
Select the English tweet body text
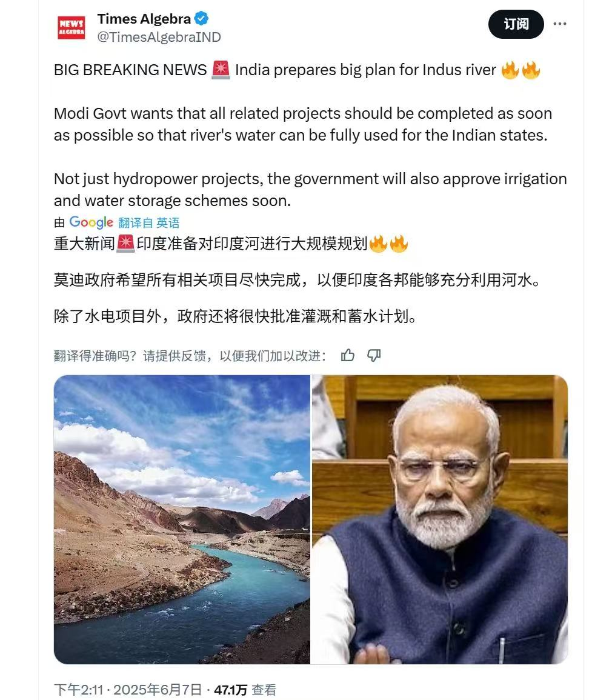click(x=310, y=135)
